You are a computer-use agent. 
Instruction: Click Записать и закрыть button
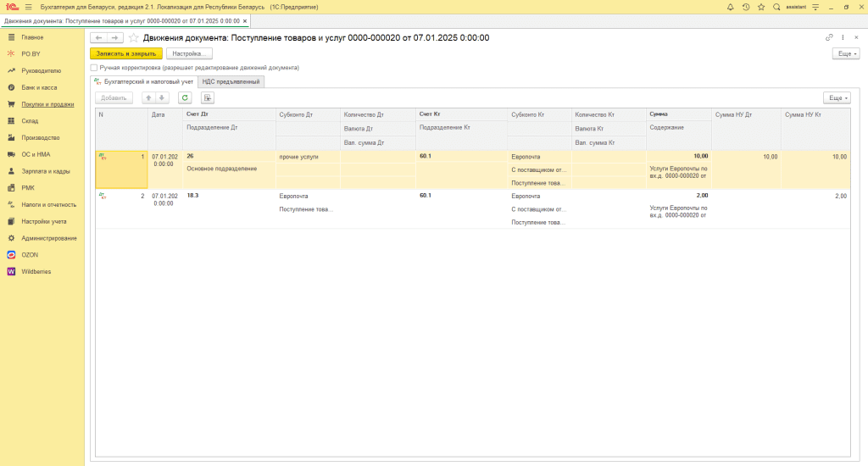pyautogui.click(x=126, y=53)
